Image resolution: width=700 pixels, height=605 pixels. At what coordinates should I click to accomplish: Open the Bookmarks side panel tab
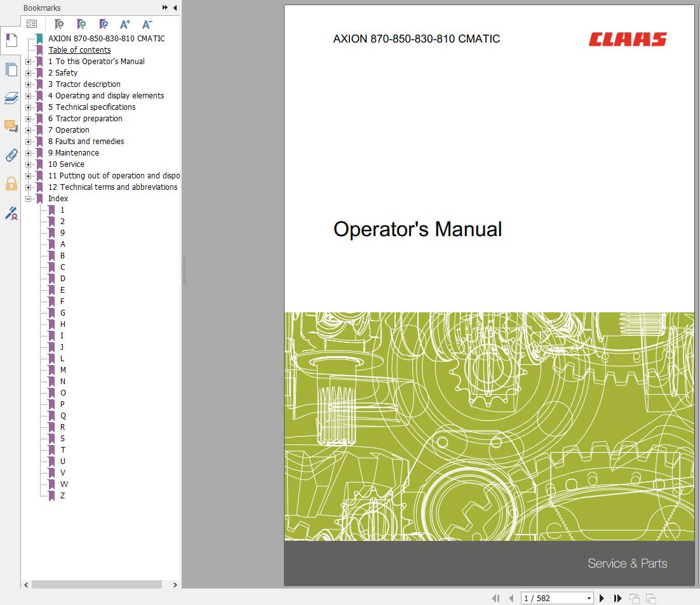click(11, 41)
